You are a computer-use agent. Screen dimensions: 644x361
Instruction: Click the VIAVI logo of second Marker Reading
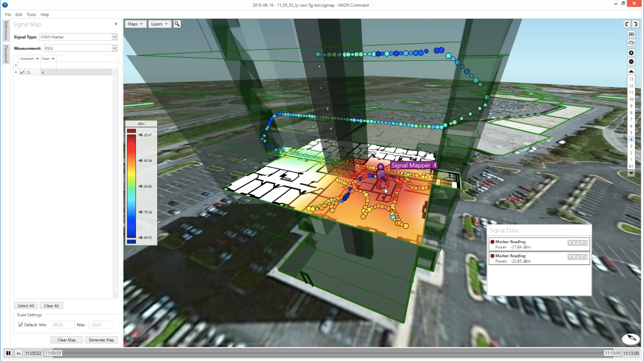point(577,257)
